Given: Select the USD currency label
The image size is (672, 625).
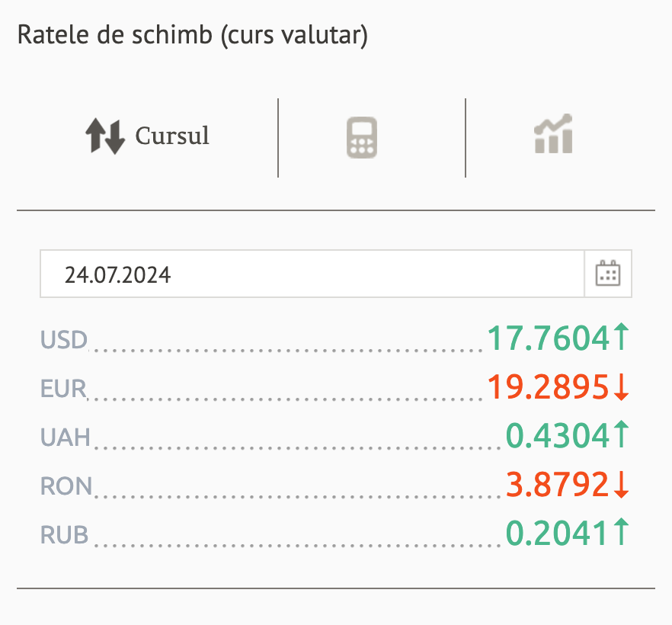Looking at the screenshot, I should point(64,339).
